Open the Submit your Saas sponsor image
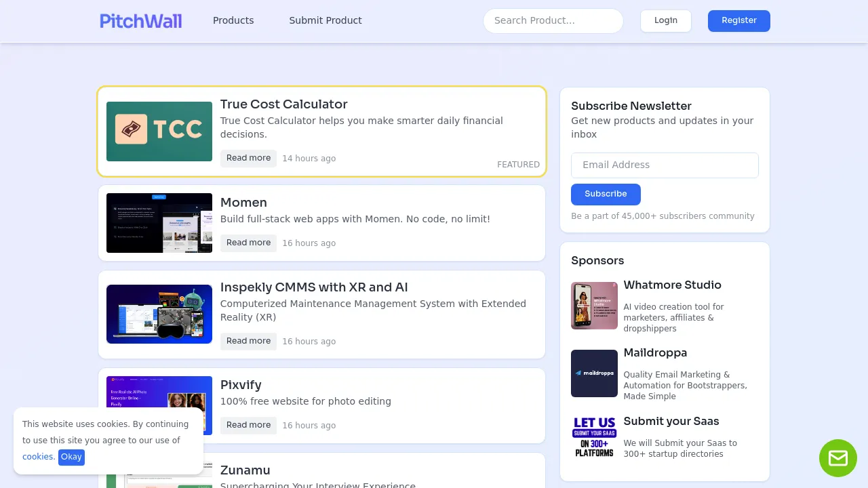The height and width of the screenshot is (488, 868). pyautogui.click(x=594, y=437)
